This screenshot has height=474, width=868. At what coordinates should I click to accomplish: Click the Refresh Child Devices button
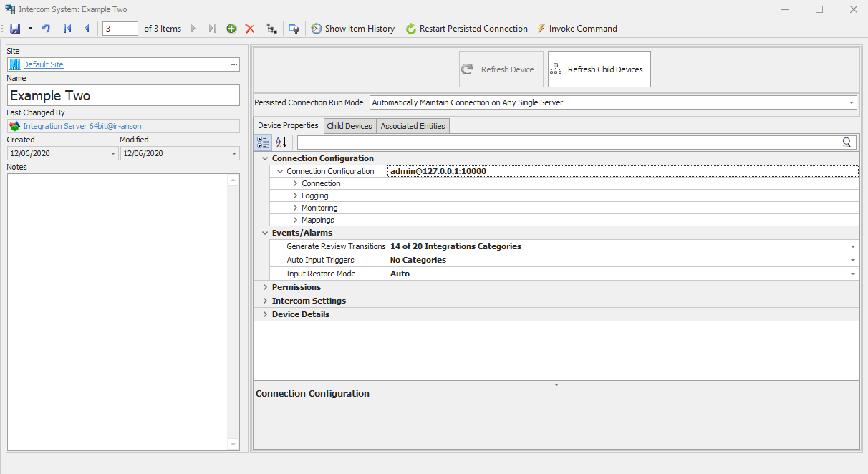point(599,69)
